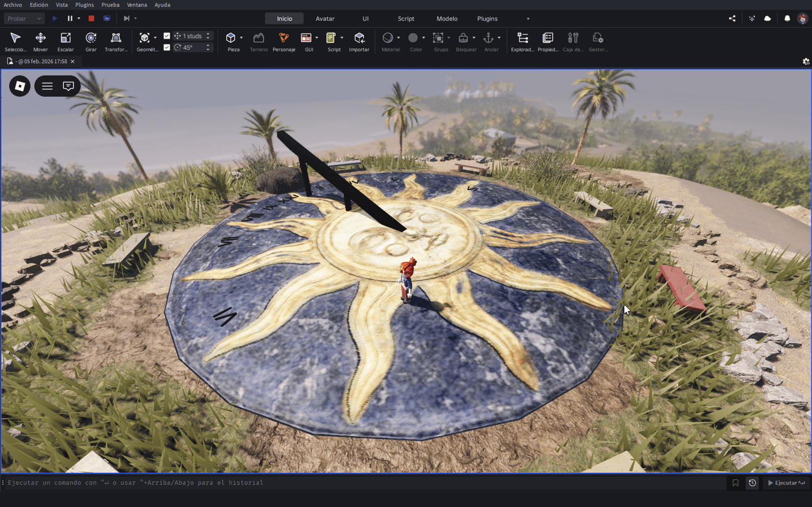812x507 pixels.
Task: Open viewport settings gear icon
Action: click(x=806, y=62)
